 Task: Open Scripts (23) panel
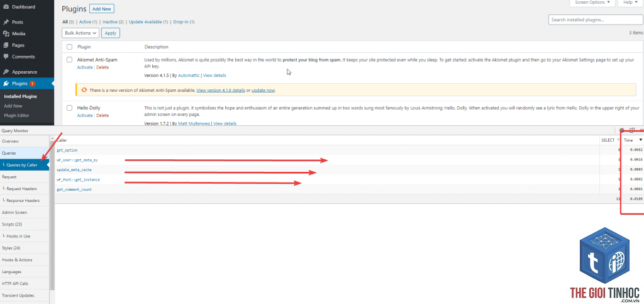point(25,225)
